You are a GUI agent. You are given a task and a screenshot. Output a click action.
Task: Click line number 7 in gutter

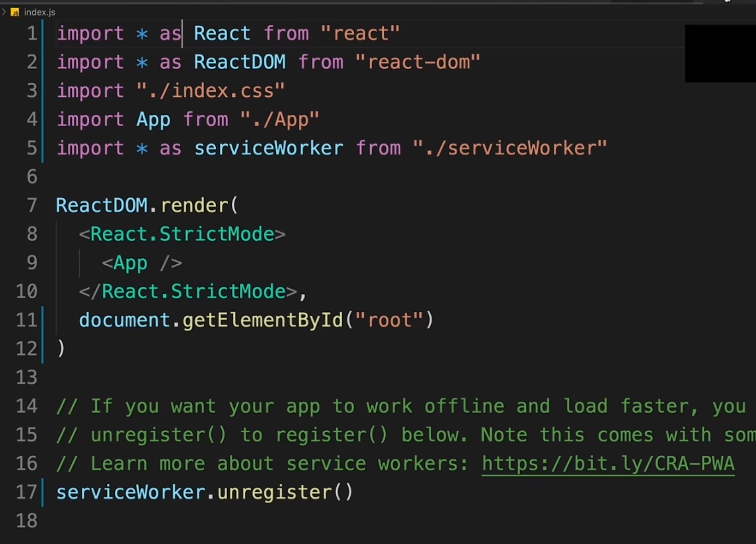click(x=32, y=206)
